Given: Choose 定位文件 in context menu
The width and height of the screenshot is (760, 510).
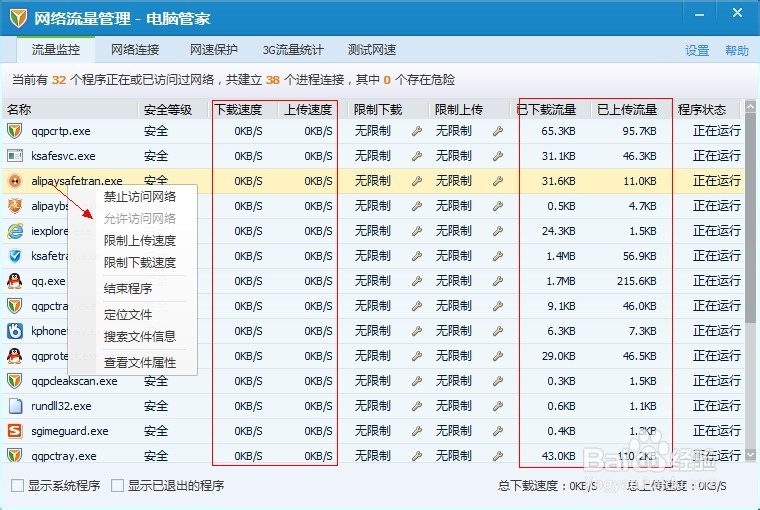Looking at the screenshot, I should pyautogui.click(x=128, y=315).
